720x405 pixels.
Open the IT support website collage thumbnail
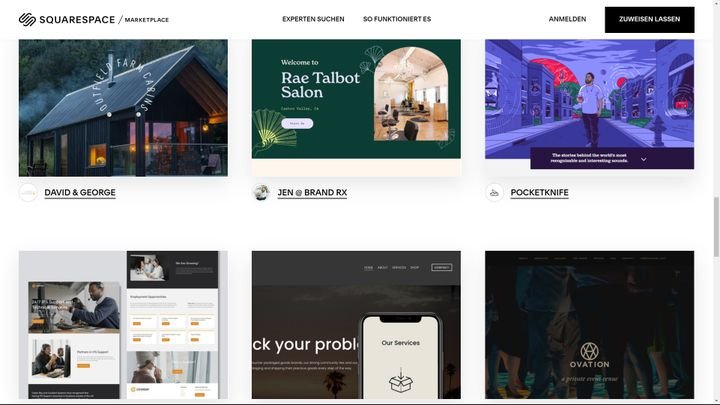[123, 325]
